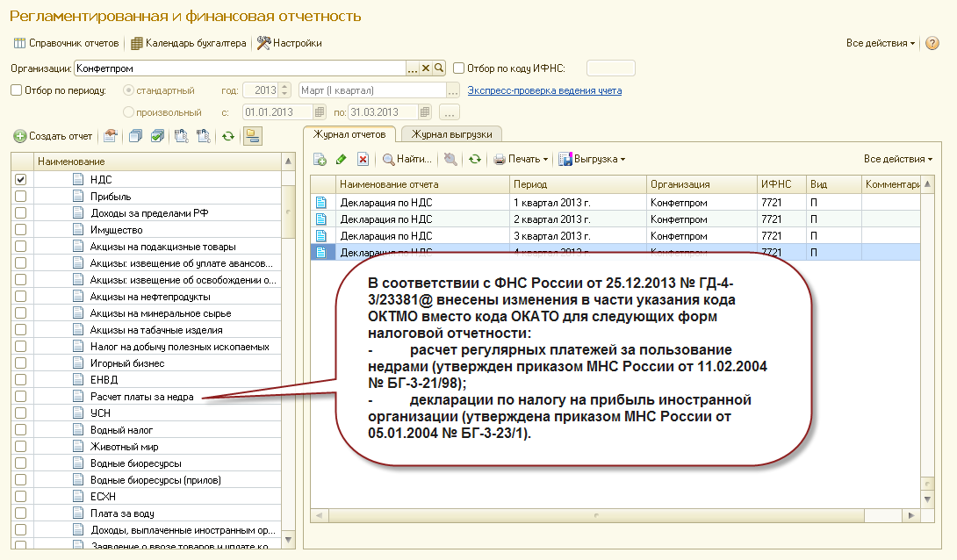
Task: Click the ellipsis button after the date range
Action: 450,112
